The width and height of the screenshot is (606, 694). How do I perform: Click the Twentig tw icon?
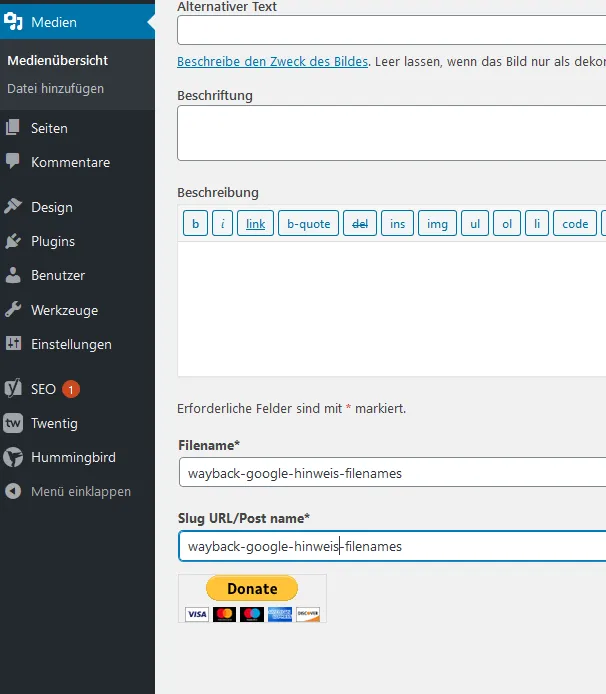[13, 423]
